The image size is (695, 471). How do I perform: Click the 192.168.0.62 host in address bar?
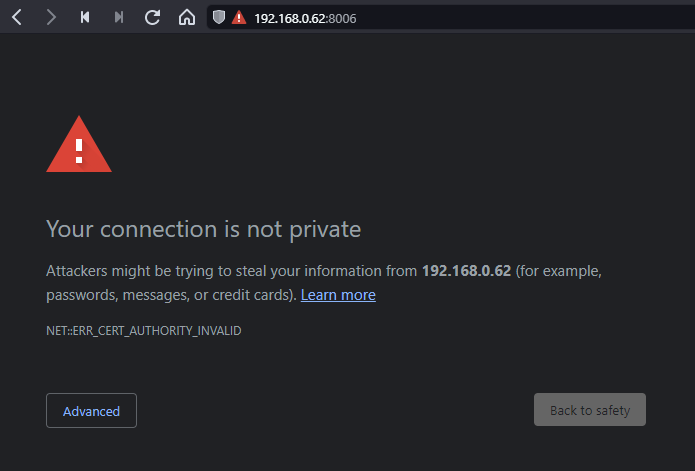(289, 18)
